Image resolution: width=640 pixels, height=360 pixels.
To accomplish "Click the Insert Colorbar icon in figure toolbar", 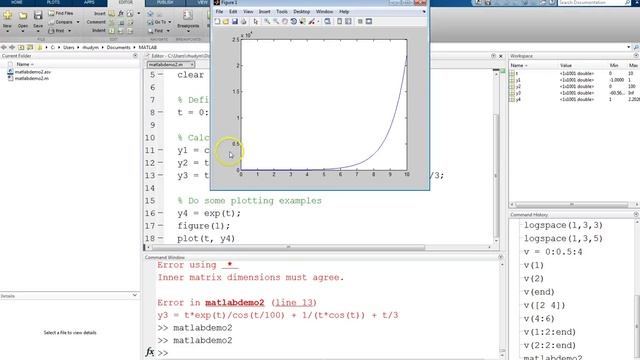I will (339, 21).
